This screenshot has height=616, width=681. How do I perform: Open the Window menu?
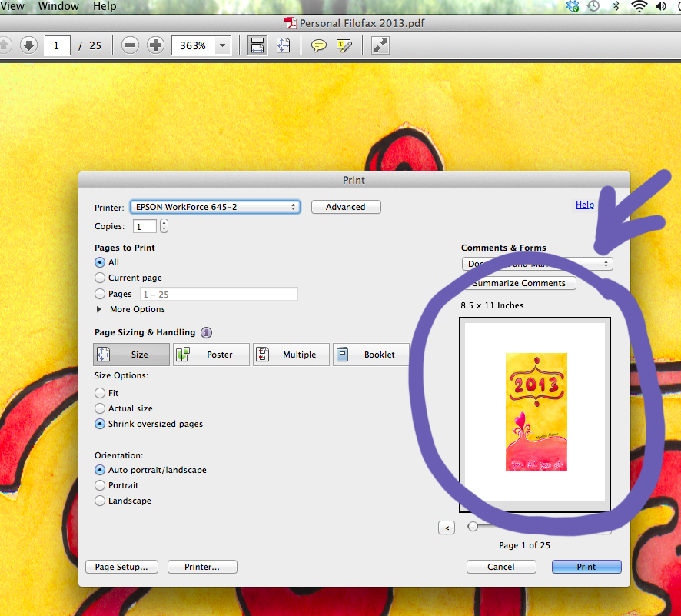(58, 6)
